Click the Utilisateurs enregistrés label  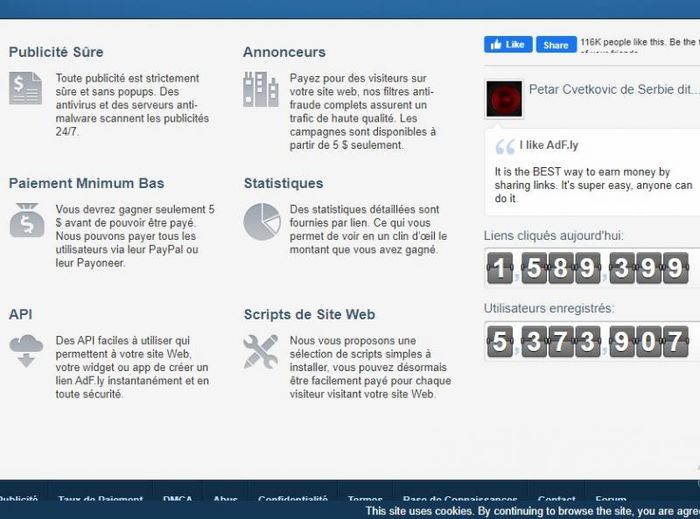[549, 308]
